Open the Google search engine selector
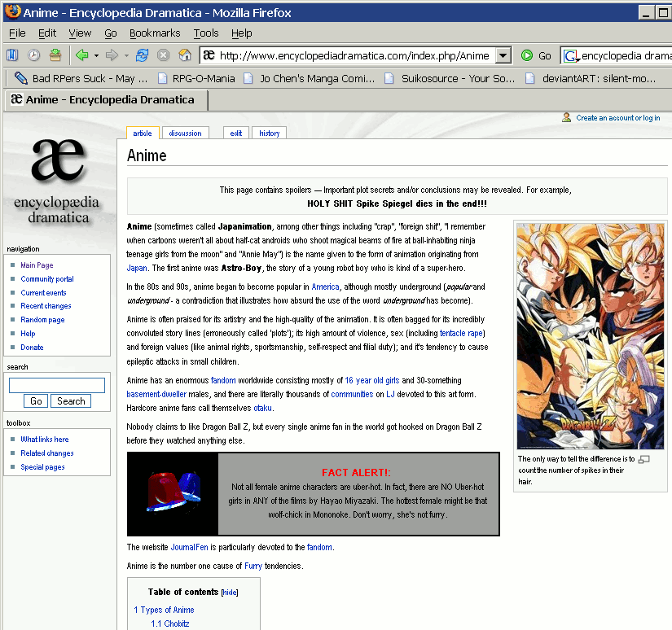Viewport: 672px width, 630px height. click(x=571, y=56)
